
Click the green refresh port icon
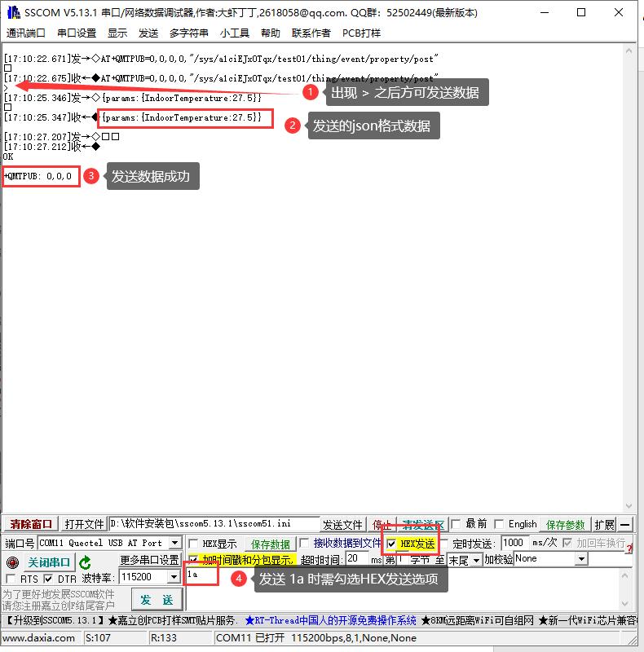pyautogui.click(x=86, y=562)
